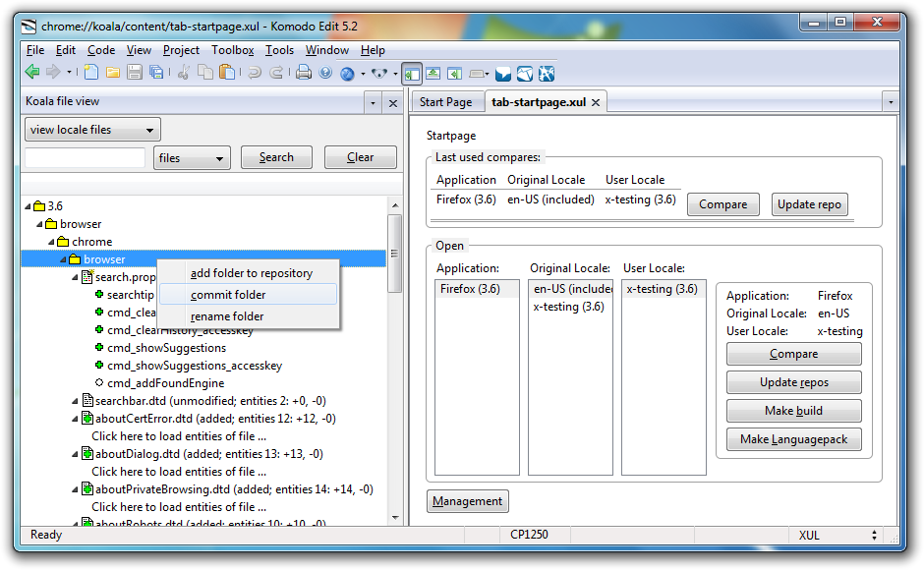Toggle the left pane visibility icon
Viewport: 924px width, 571px height.
[x=412, y=75]
